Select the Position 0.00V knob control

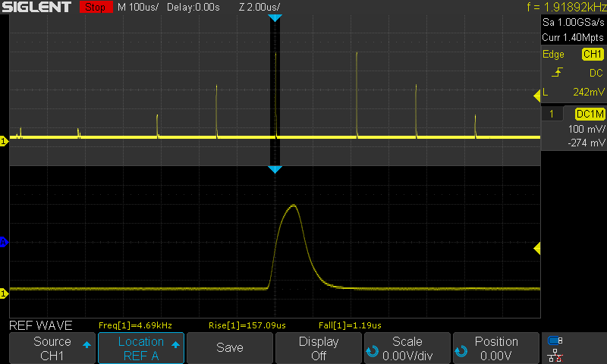pyautogui.click(x=496, y=348)
